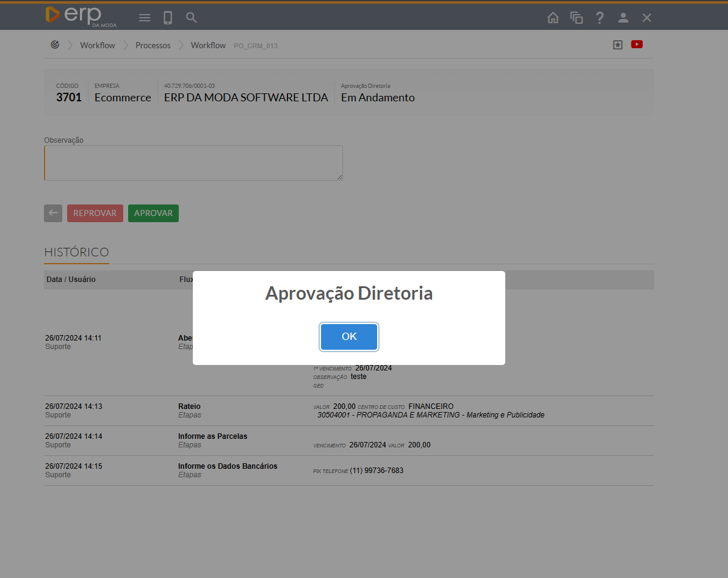Click the breadcrumb target root icon
Viewport: 728px width, 578px height.
55,45
